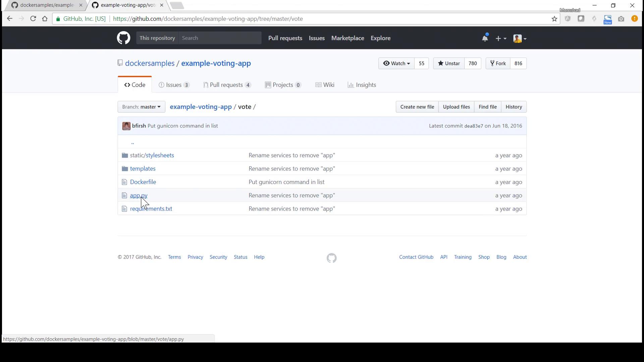
Task: Open the notifications bell icon
Action: [x=485, y=38]
